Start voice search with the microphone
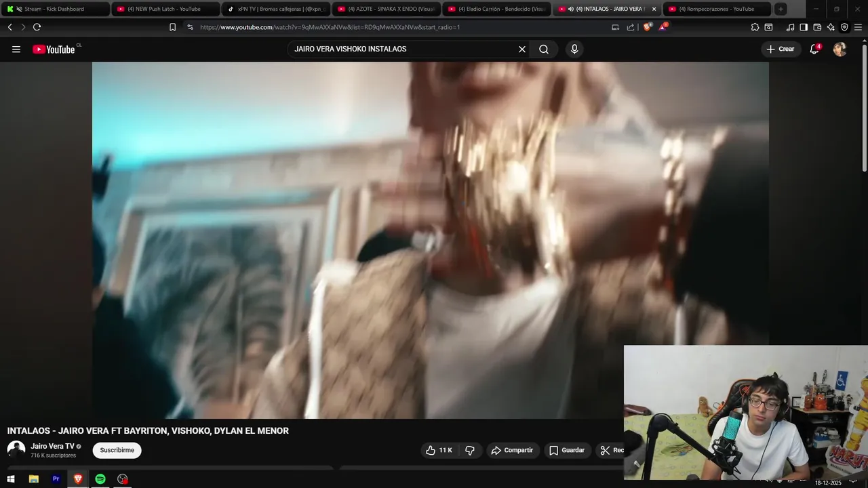This screenshot has width=868, height=488. (x=574, y=49)
